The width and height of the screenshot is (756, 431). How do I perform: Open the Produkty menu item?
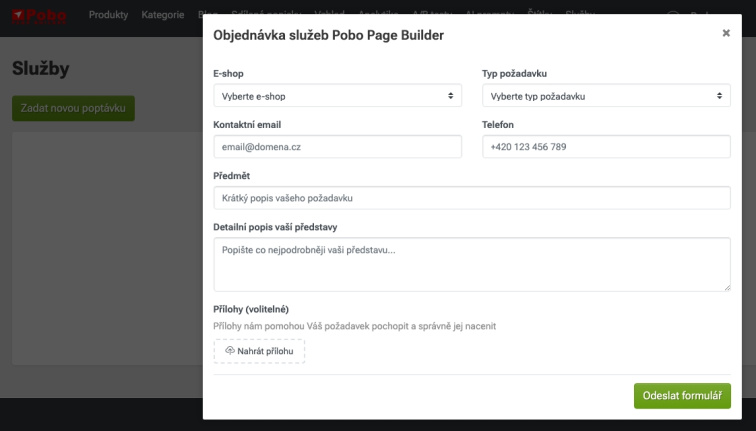(x=108, y=15)
